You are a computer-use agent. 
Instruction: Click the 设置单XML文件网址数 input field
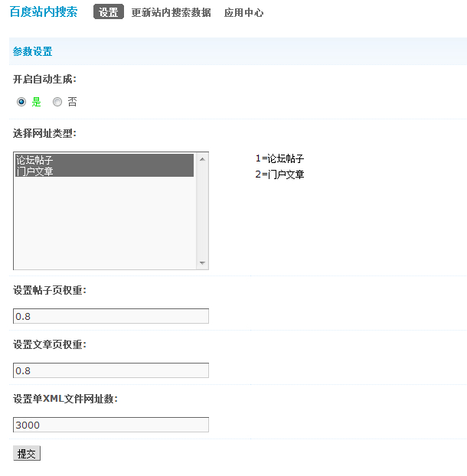pos(111,425)
